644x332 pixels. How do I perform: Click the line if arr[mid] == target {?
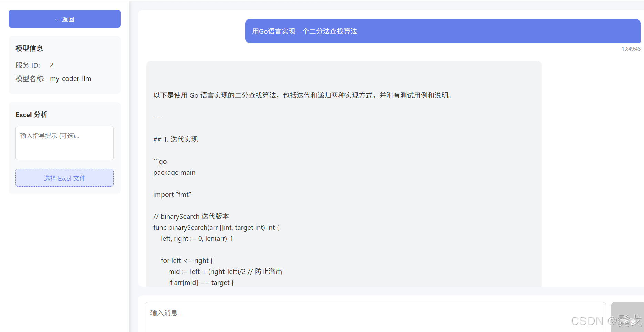coord(201,282)
